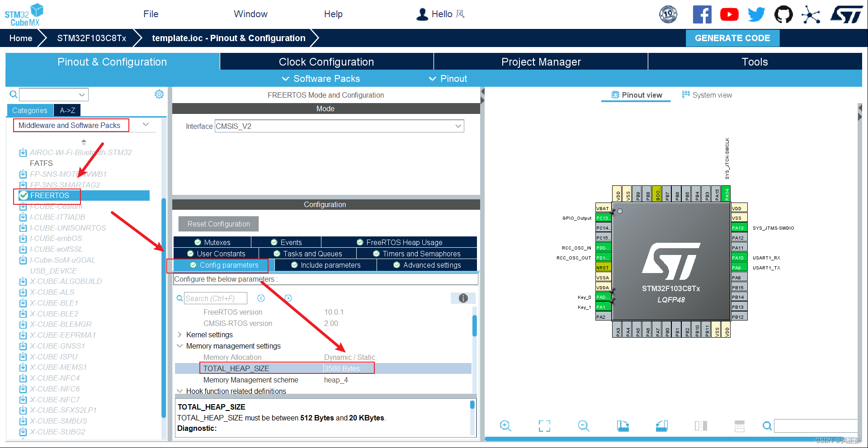Open the Include parameters tab

tap(325, 265)
